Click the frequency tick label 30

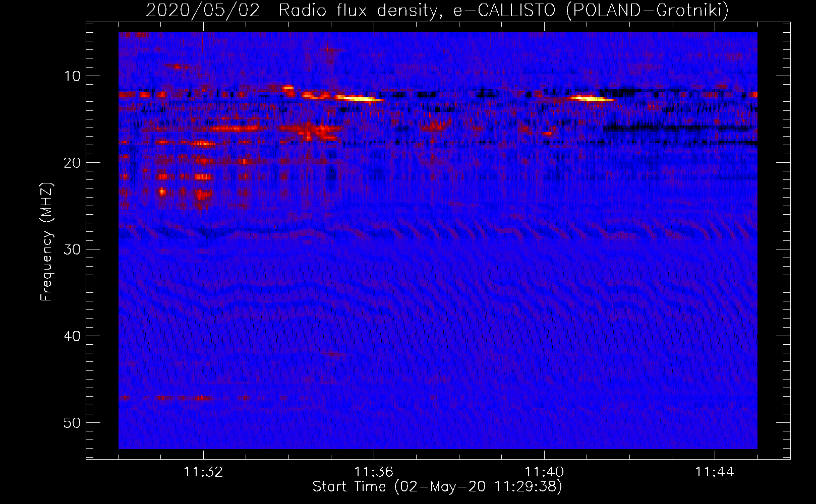point(73,249)
